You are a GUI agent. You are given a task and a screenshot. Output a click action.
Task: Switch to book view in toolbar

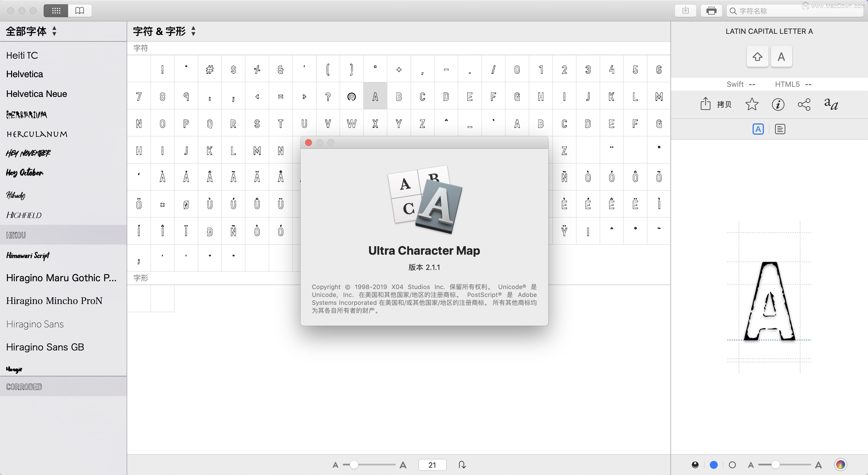tap(80, 11)
